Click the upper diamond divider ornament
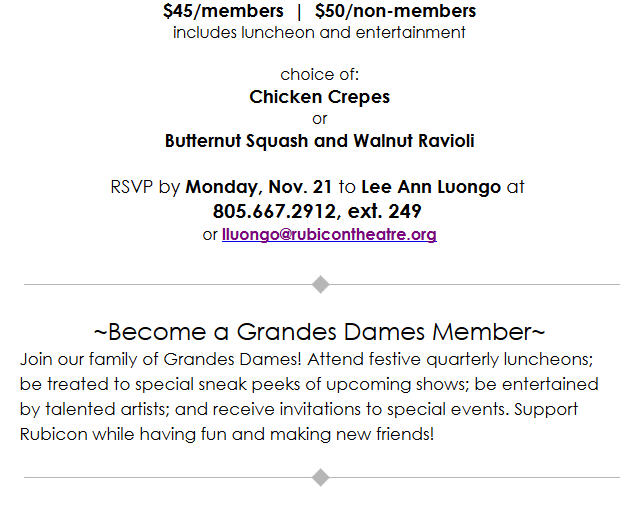This screenshot has width=641, height=525. (x=320, y=285)
